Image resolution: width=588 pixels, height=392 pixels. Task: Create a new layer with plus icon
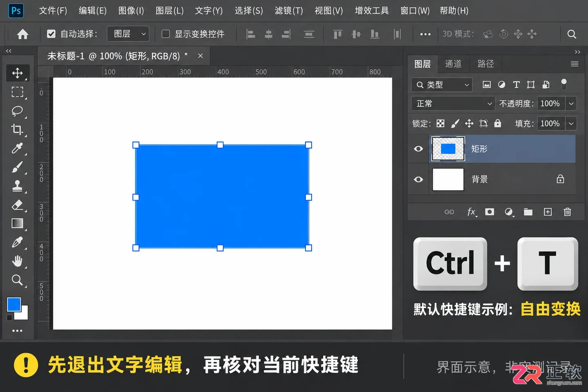point(548,212)
